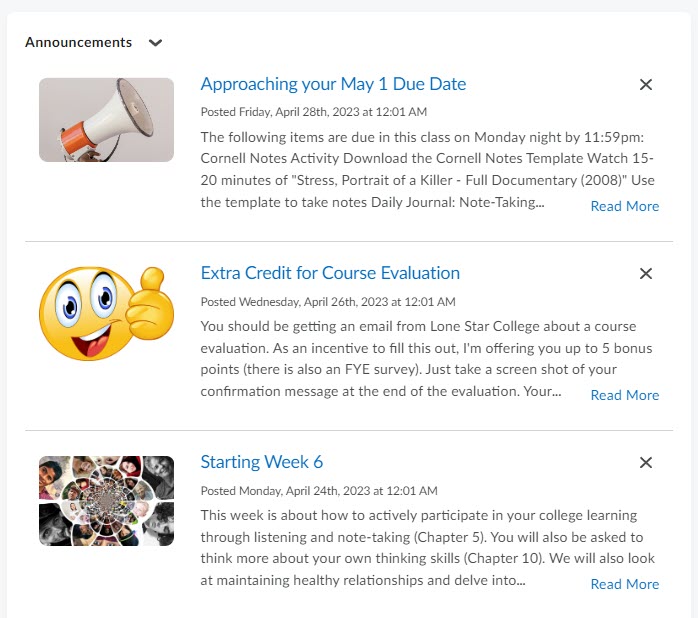This screenshot has width=698, height=618.
Task: Open the Starting Week 6 announcement title
Action: pyautogui.click(x=262, y=462)
